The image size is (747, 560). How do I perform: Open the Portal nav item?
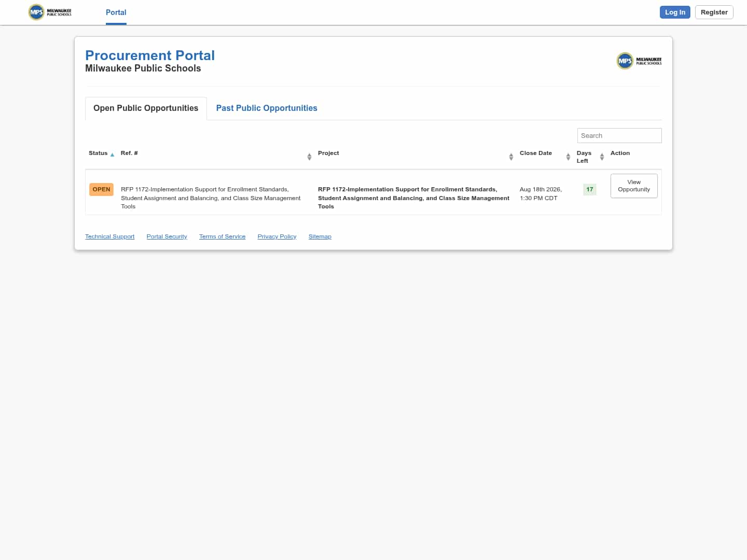[116, 12]
